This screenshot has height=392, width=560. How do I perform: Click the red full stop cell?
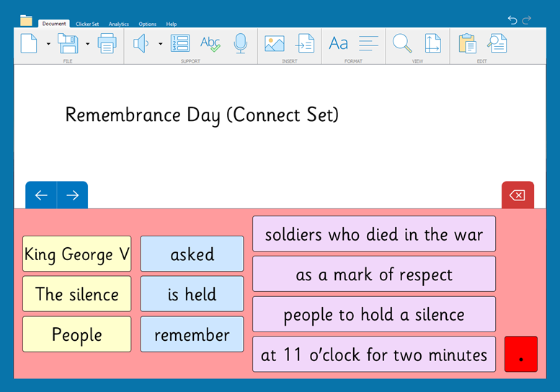[x=520, y=355]
